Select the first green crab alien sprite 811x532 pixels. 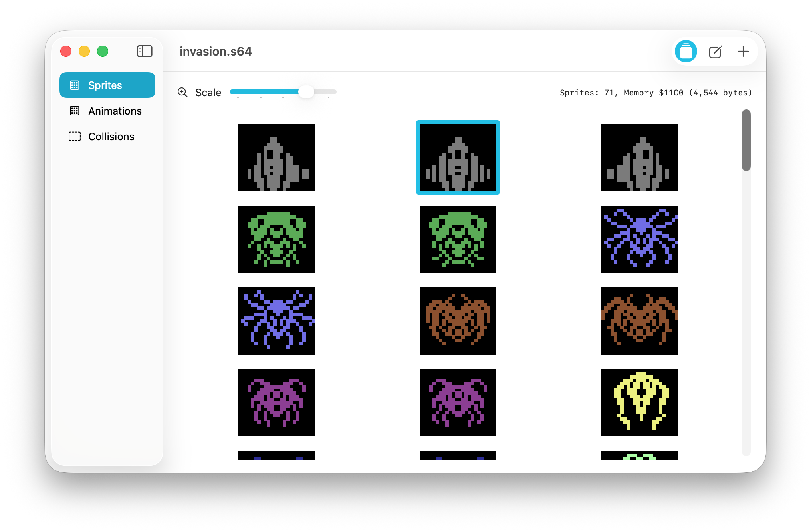276,239
